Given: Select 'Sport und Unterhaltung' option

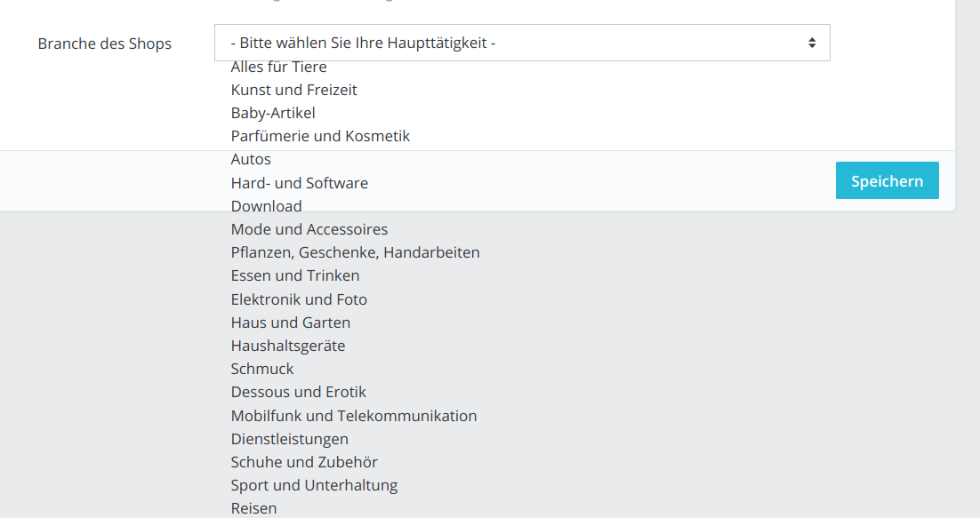Looking at the screenshot, I should (x=314, y=485).
